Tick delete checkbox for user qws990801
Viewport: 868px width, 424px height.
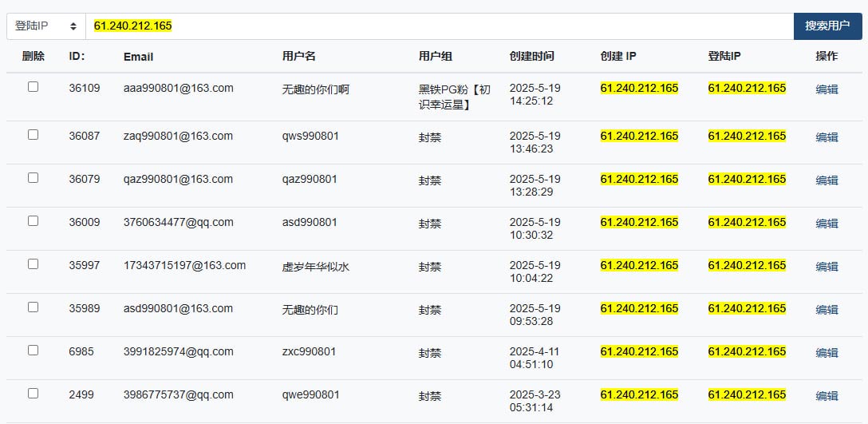[34, 135]
